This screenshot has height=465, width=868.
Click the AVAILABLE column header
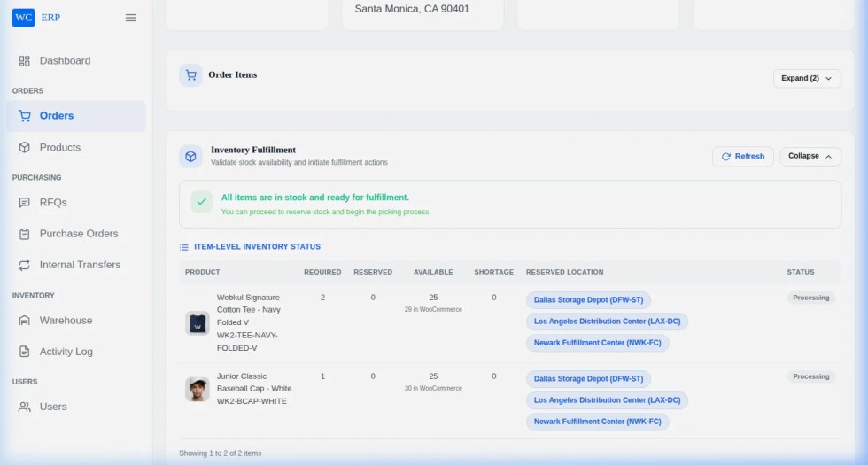pyautogui.click(x=433, y=273)
